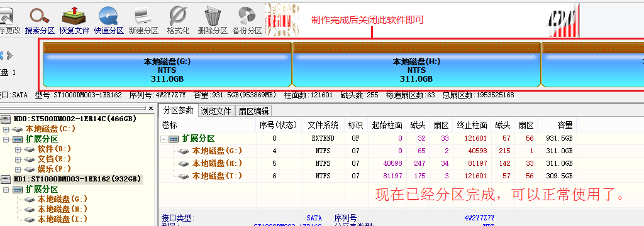The height and width of the screenshot is (226, 644).
Task: Click the 309.5GB capacity cell
Action: [559, 176]
